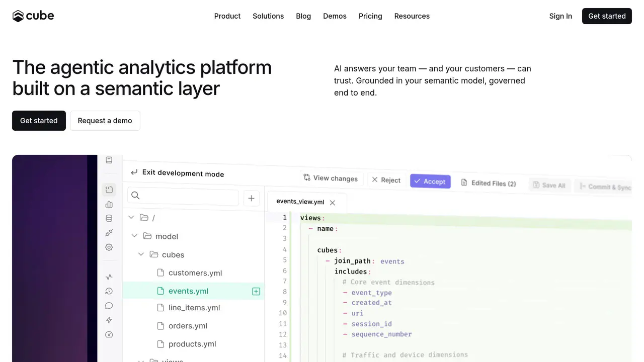Click the "views:" line in editor
Image resolution: width=644 pixels, height=362 pixels.
point(312,218)
